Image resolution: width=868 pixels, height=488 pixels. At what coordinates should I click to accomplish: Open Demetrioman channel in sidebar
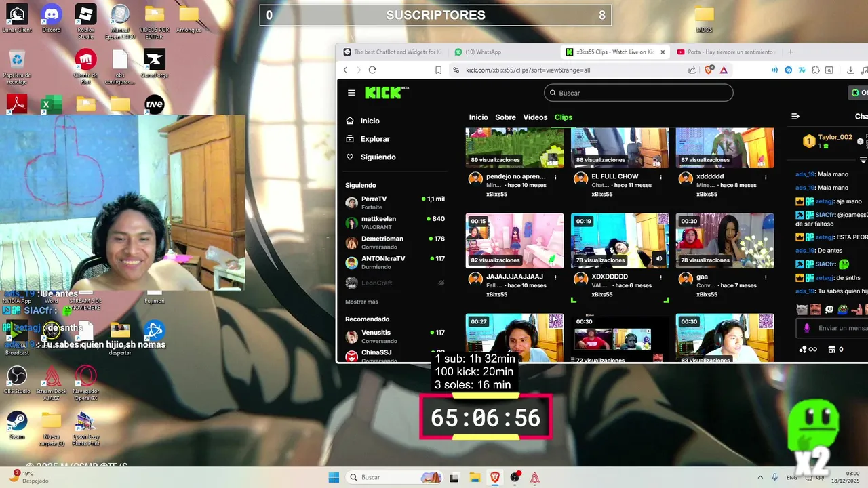395,243
